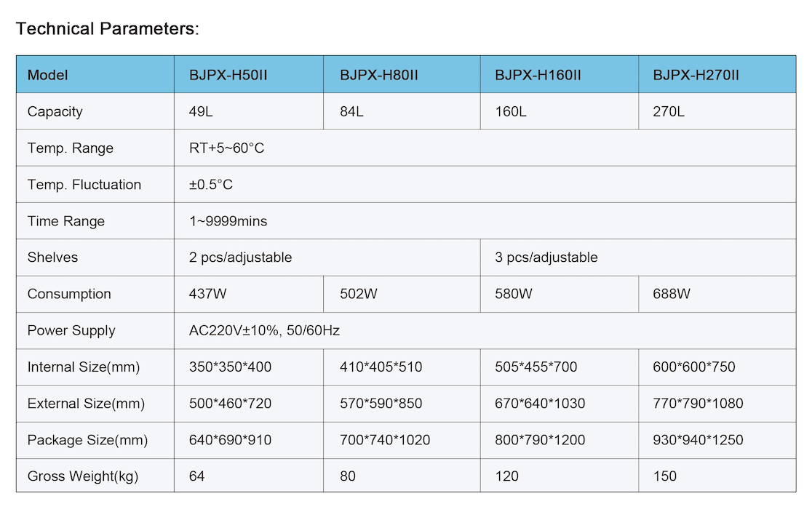Click the "Technical Parameters:" heading
This screenshot has height=512, width=812.
[107, 29]
